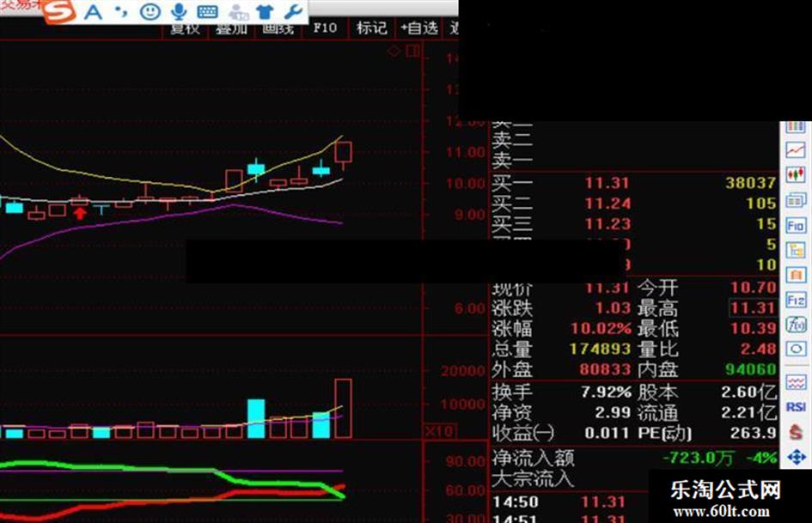Open the emoji smiley panel
This screenshot has width=812, height=523.
150,11
